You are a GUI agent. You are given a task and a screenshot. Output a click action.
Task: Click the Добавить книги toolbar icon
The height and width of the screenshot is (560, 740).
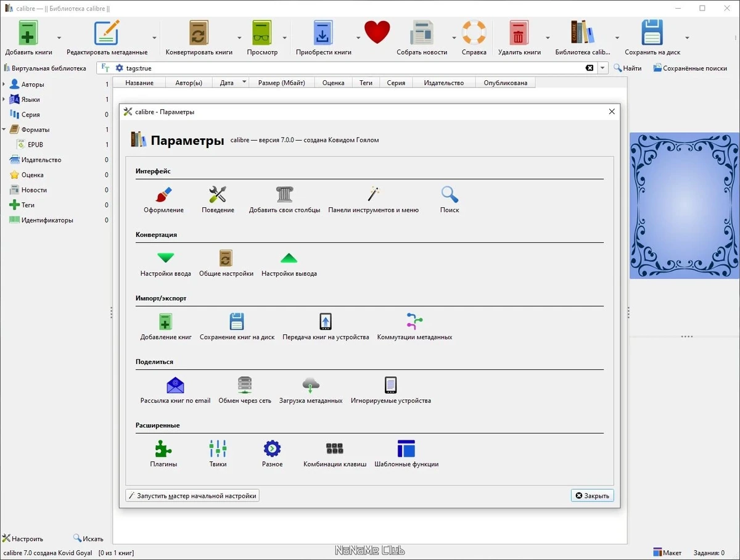pos(28,38)
